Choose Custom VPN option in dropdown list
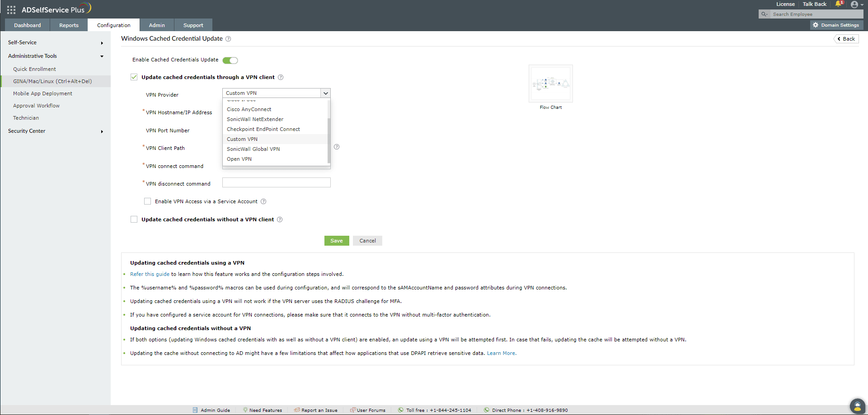Screen dimensions: 868x415 point(275,139)
